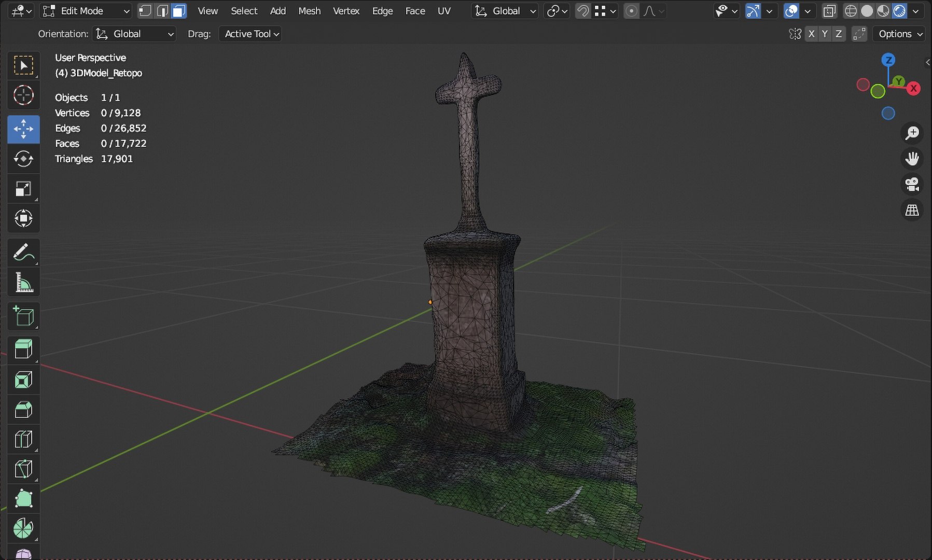This screenshot has height=560, width=932.
Task: Open the View menu
Action: click(x=207, y=11)
